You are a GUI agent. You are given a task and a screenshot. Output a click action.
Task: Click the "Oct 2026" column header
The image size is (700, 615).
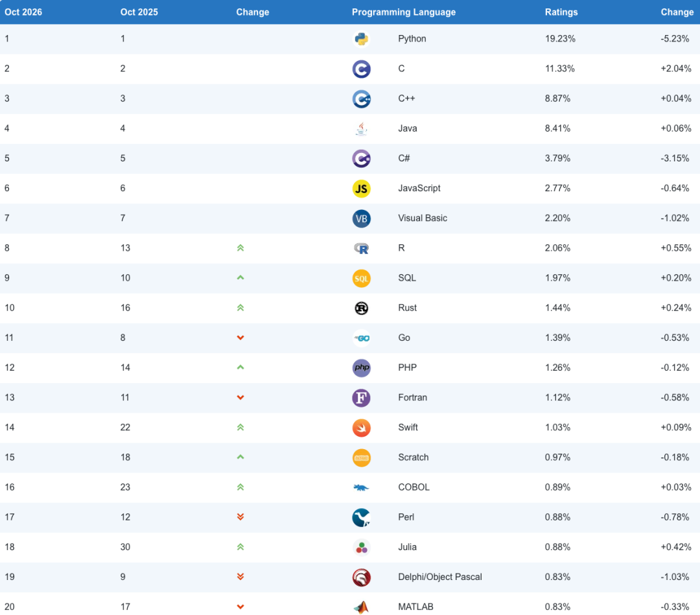click(x=23, y=12)
